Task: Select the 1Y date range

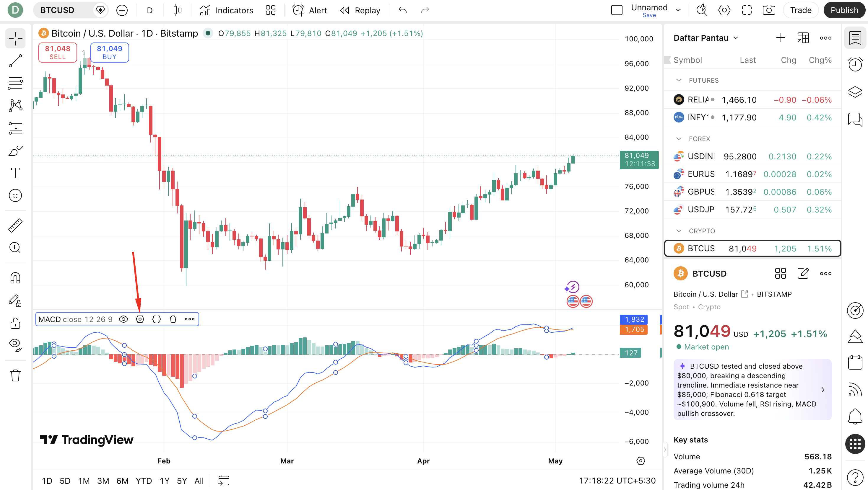Action: coord(165,481)
